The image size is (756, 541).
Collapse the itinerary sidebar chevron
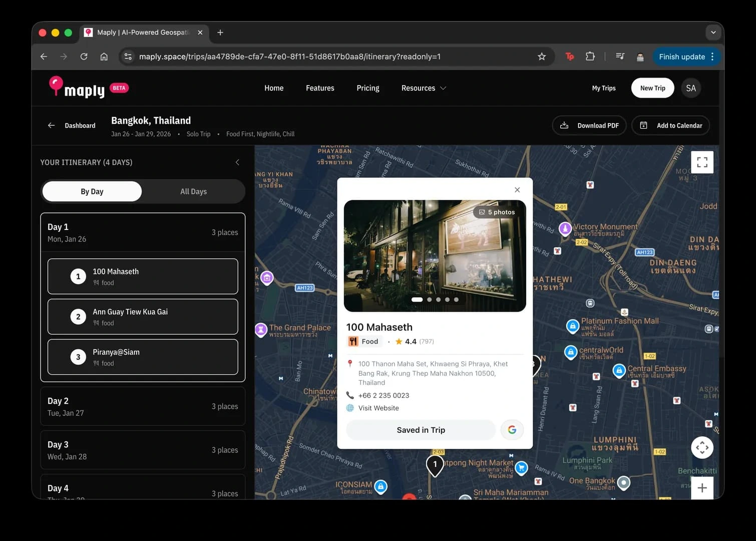pyautogui.click(x=237, y=162)
